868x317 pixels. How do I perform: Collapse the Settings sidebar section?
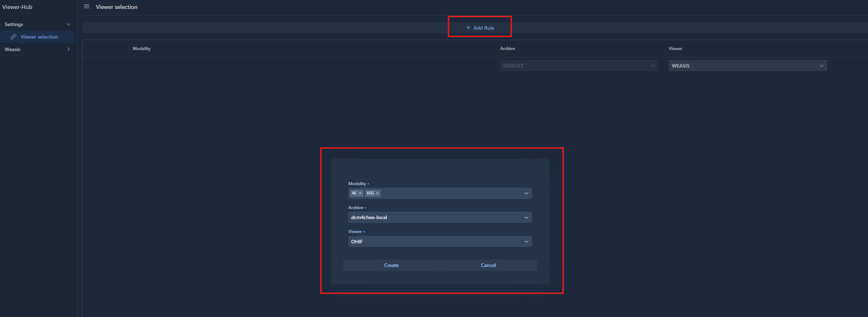[x=68, y=24]
